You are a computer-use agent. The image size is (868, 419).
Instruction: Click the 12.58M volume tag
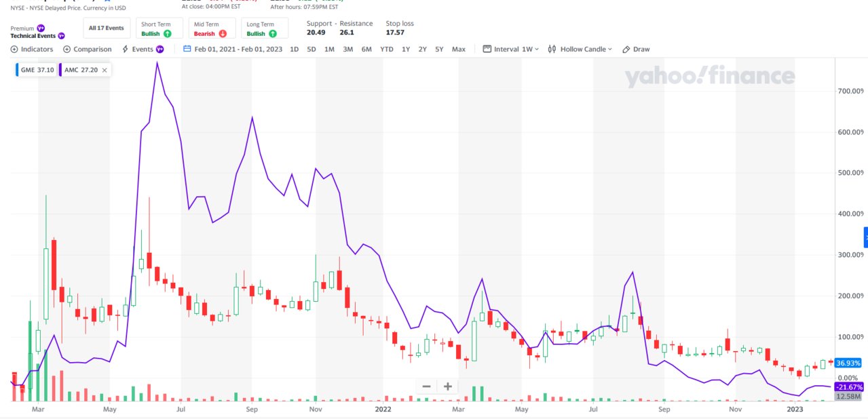pos(849,396)
